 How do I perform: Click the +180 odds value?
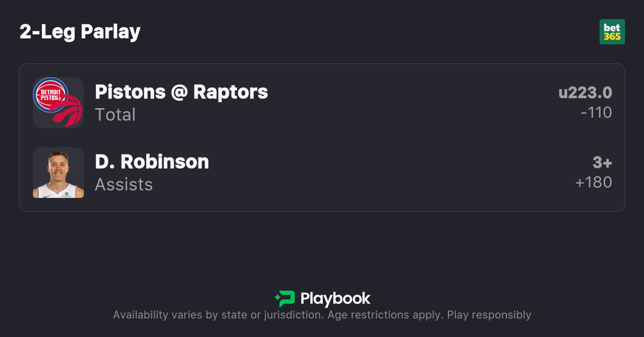tap(594, 182)
